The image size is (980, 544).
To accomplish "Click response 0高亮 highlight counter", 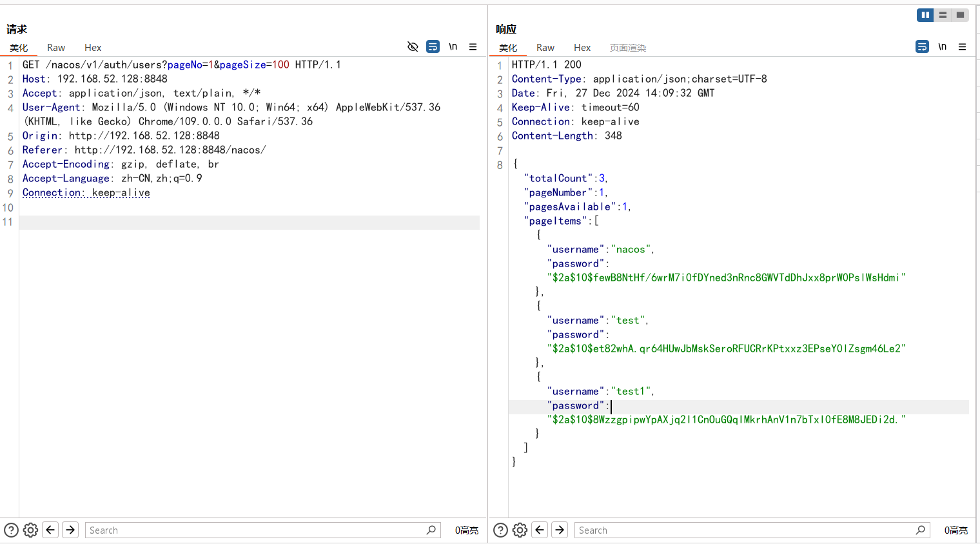I will 956,530.
